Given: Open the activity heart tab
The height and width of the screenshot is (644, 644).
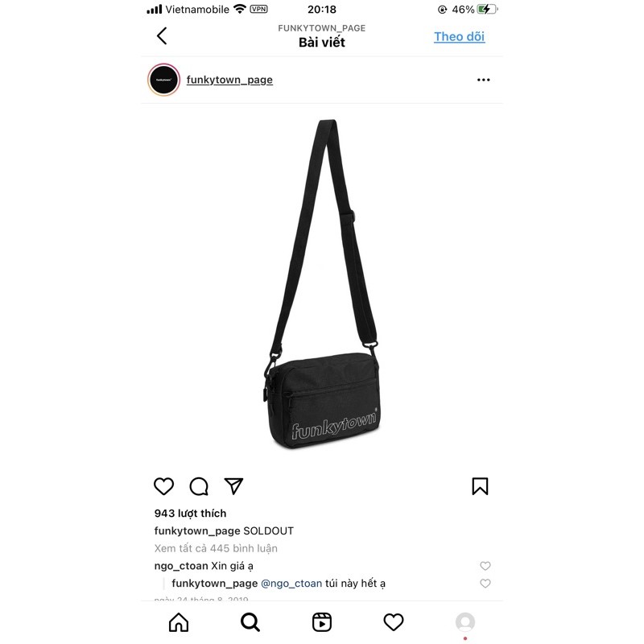Looking at the screenshot, I should pos(394,622).
